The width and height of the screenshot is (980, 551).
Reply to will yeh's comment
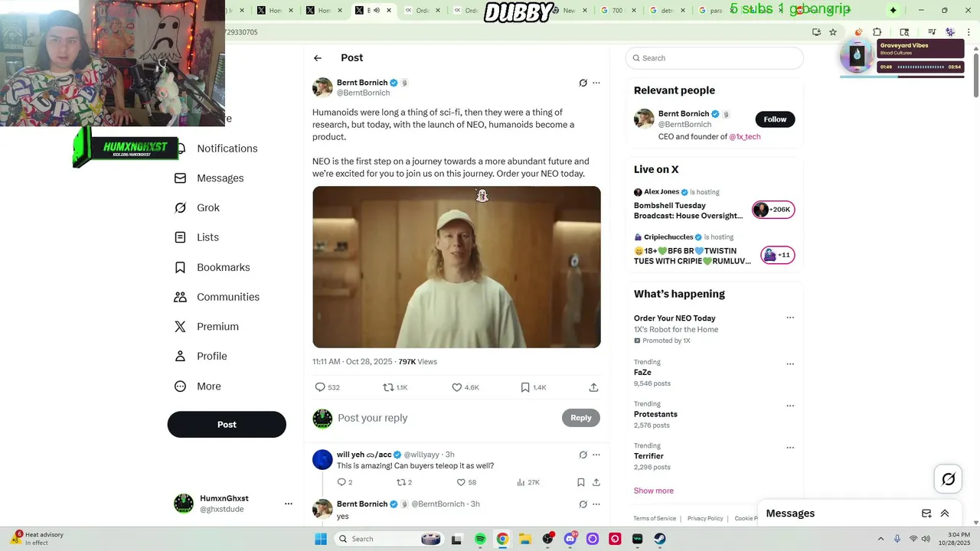342,482
